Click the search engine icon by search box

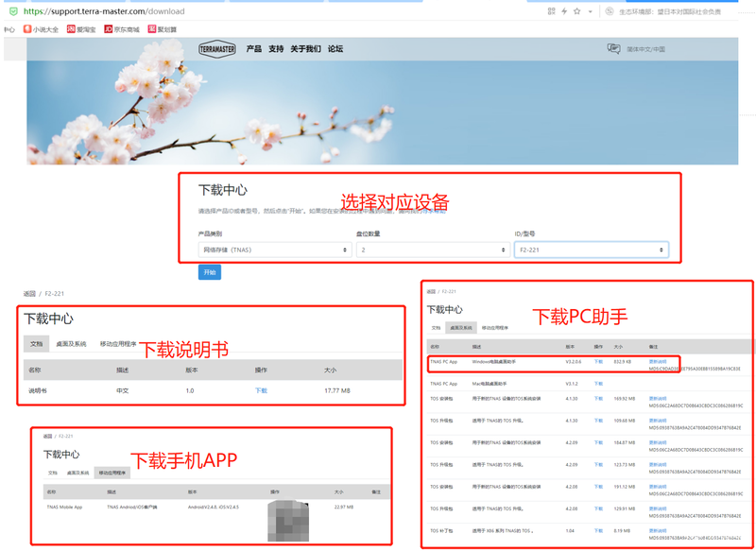[610, 11]
